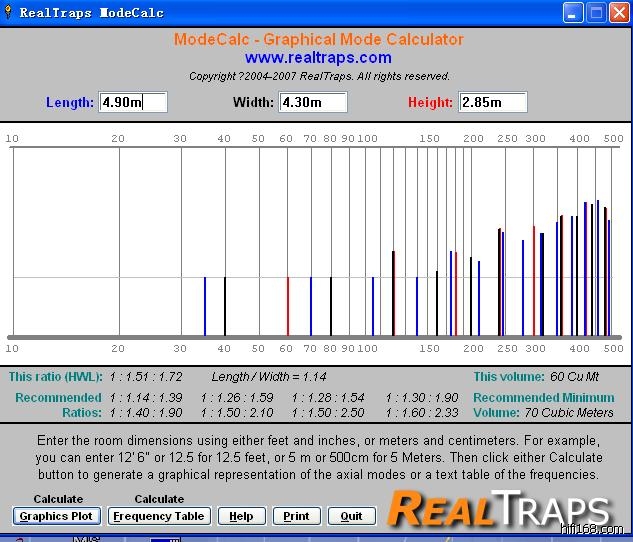Click inside the Width input box
Viewport: 633px width, 542px height.
pos(313,102)
